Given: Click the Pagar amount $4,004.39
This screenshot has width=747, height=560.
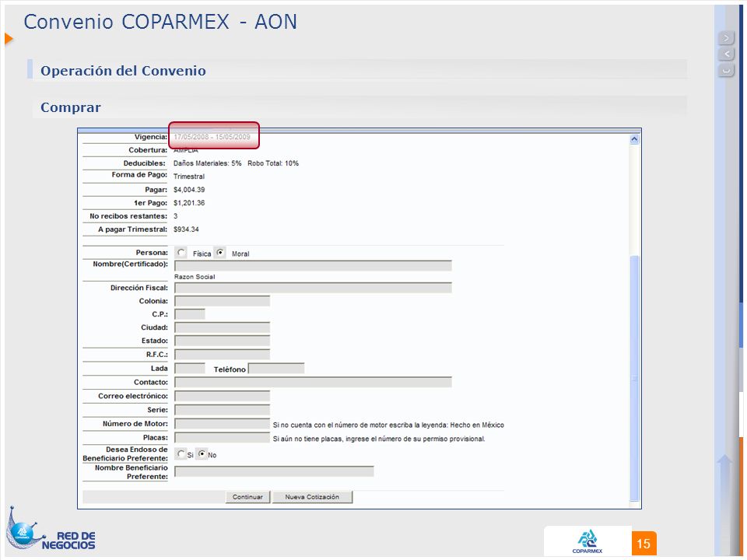Looking at the screenshot, I should (189, 190).
